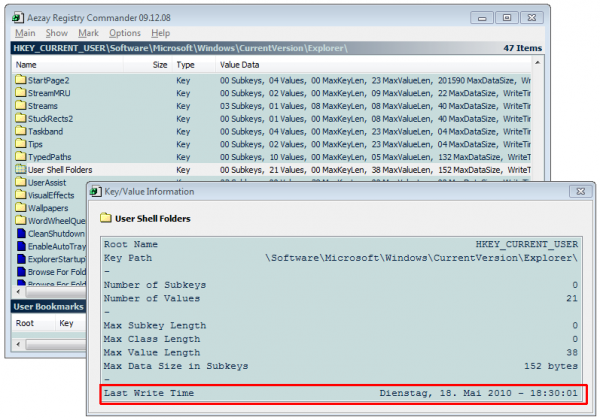Click the ExplorerStartup value icon
The width and height of the screenshot is (600, 420).
[21, 259]
